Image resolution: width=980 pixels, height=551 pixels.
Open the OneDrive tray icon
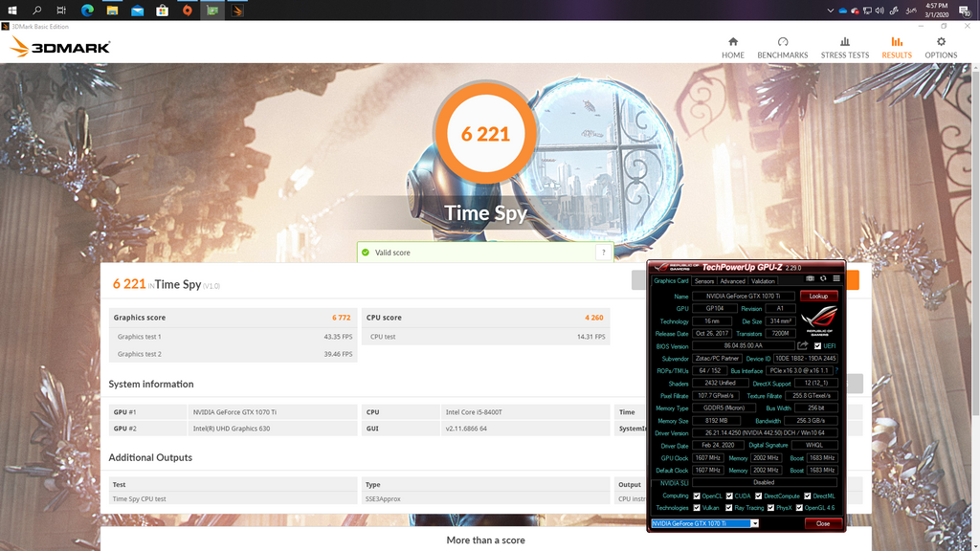pyautogui.click(x=842, y=11)
